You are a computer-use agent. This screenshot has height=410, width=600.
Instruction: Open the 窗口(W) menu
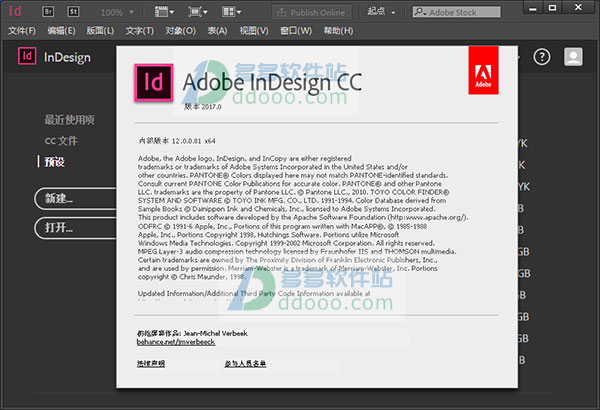[296, 31]
